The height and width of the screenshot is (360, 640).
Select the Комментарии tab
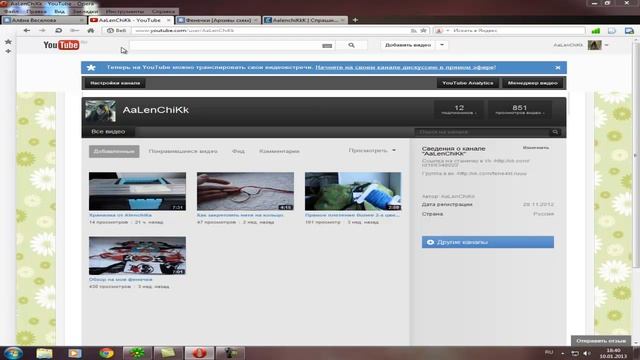[x=279, y=151]
